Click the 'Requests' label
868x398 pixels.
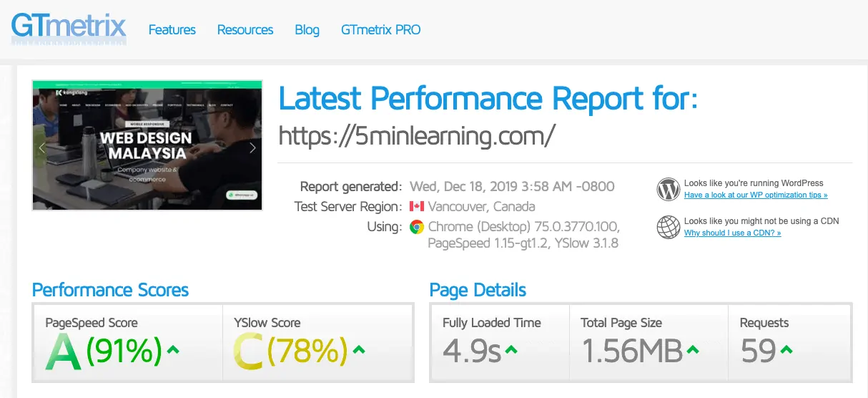click(764, 323)
